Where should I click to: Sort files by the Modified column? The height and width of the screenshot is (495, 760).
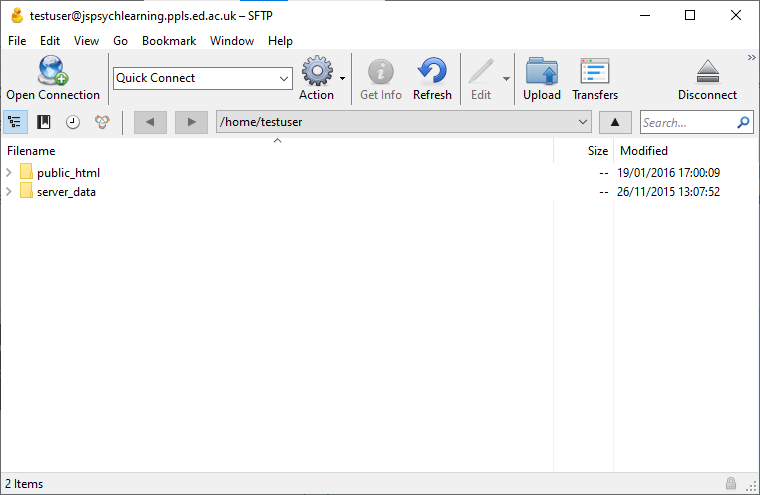pos(644,151)
